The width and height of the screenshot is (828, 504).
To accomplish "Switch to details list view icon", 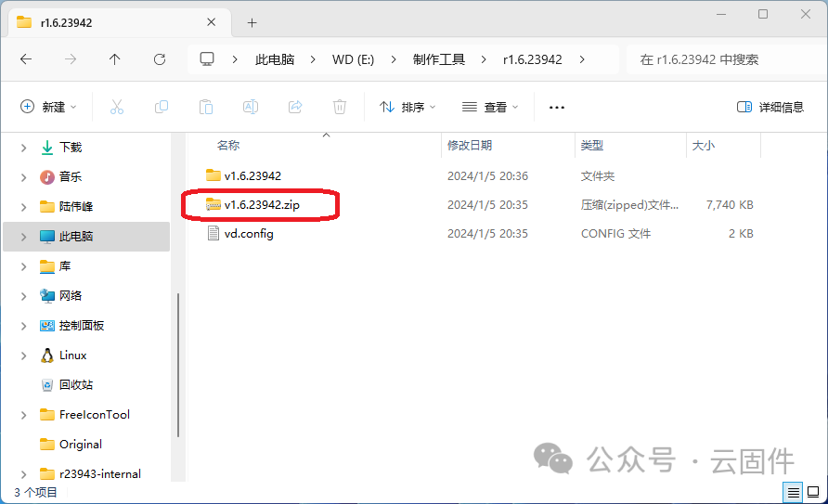I will point(793,493).
